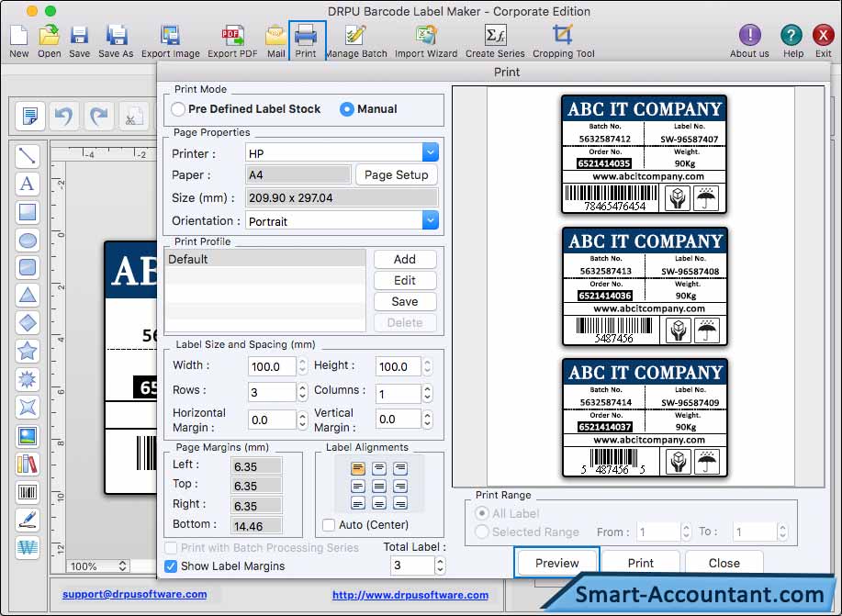The image size is (842, 616).
Task: Click the label Width input field
Action: (272, 366)
